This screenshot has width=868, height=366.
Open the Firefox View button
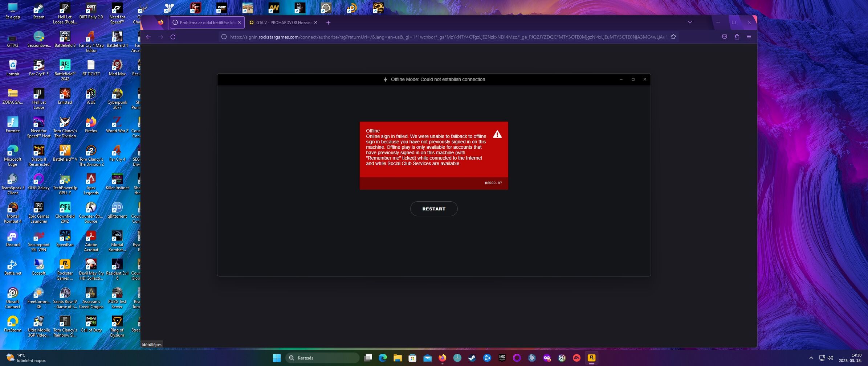[x=160, y=22]
